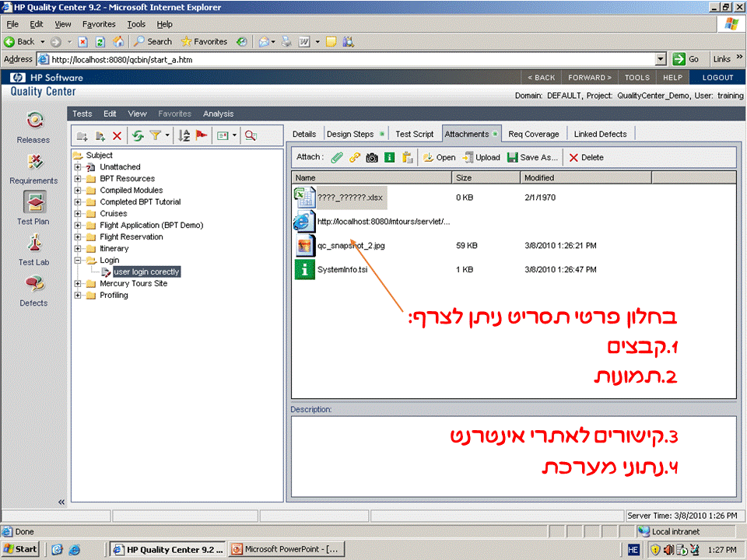This screenshot has width=747, height=560.
Task: Click the Delete attachment button
Action: pos(587,158)
